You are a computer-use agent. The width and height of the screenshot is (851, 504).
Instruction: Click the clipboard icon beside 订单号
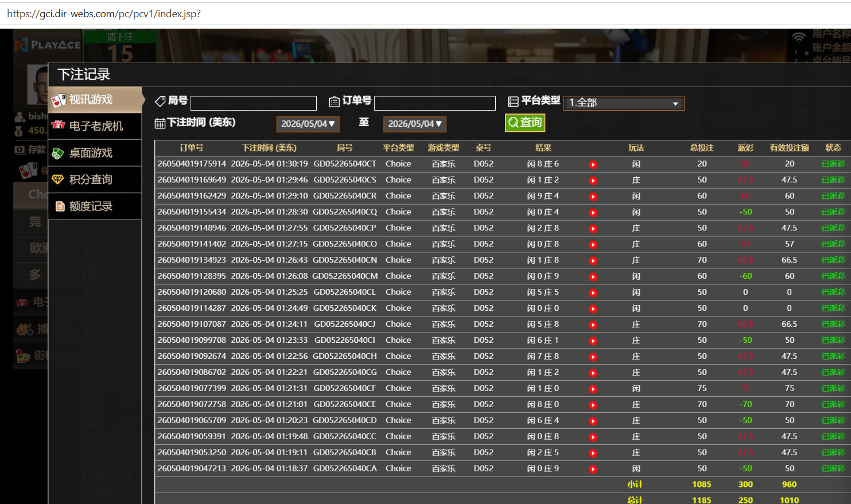coord(334,101)
